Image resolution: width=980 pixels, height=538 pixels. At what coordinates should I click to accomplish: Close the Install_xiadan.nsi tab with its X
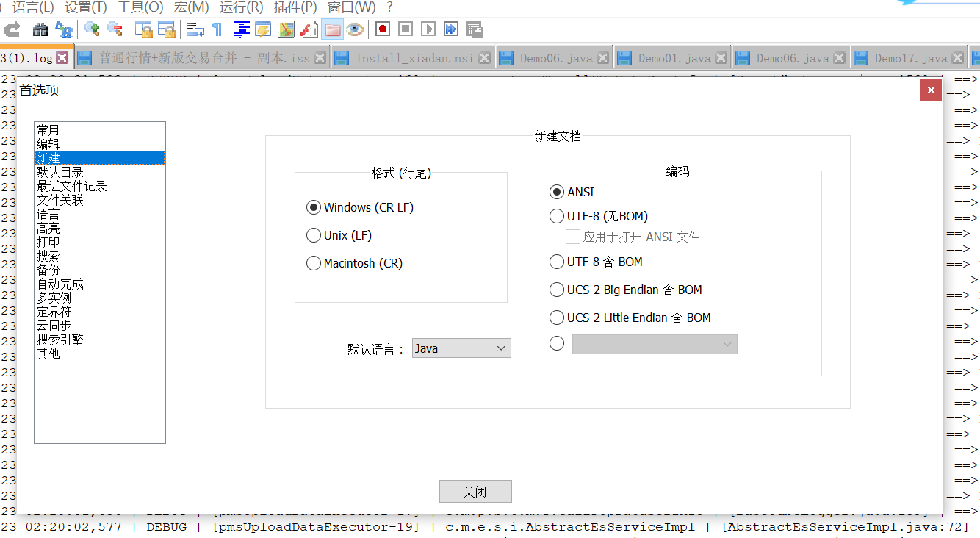pyautogui.click(x=485, y=58)
